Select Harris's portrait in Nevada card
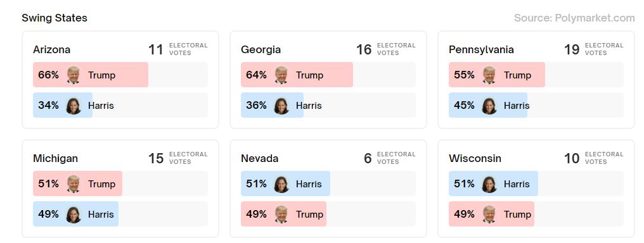 pos(281,184)
